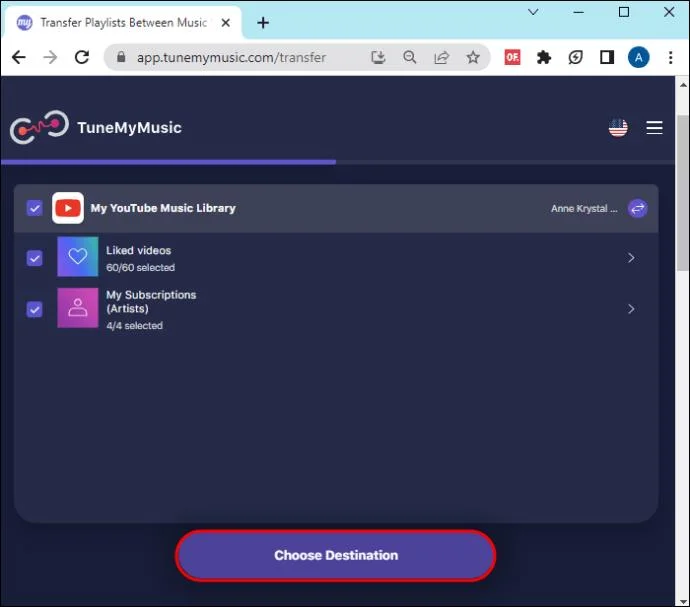Reload the TuneMyMusic page

[x=82, y=57]
